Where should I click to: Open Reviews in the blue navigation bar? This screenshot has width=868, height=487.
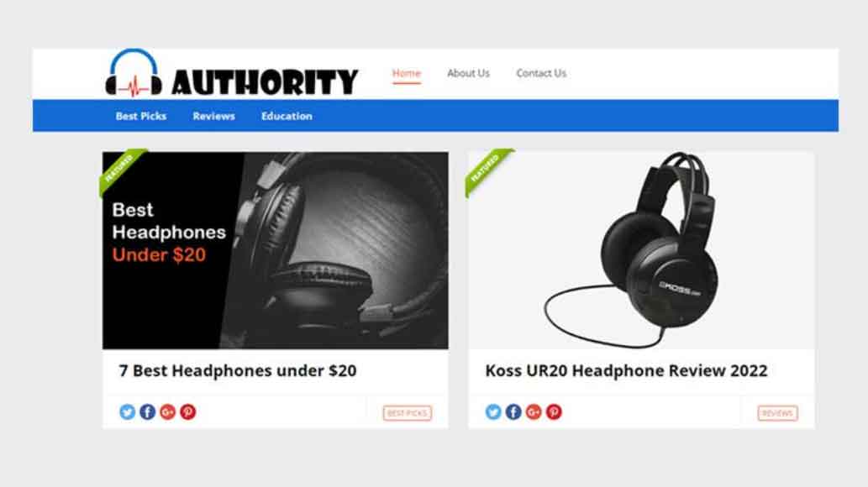point(213,116)
